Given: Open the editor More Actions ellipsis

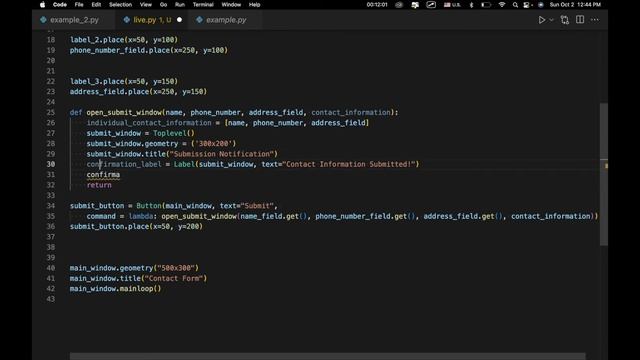Looking at the screenshot, I should pyautogui.click(x=595, y=20).
